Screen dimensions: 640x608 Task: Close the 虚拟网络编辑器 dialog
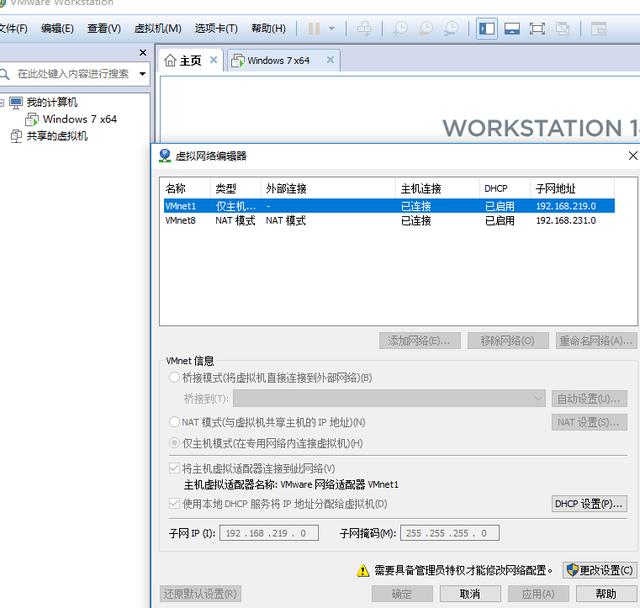tap(633, 155)
